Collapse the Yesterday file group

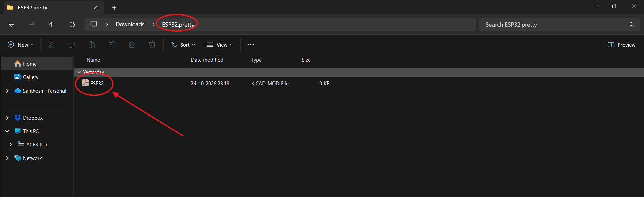pos(79,72)
